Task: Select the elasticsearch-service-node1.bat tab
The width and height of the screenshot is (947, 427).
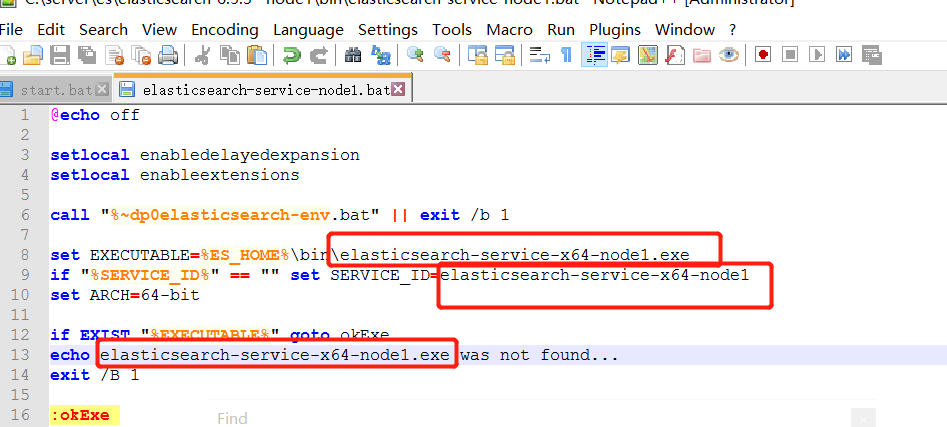Action: click(x=262, y=90)
